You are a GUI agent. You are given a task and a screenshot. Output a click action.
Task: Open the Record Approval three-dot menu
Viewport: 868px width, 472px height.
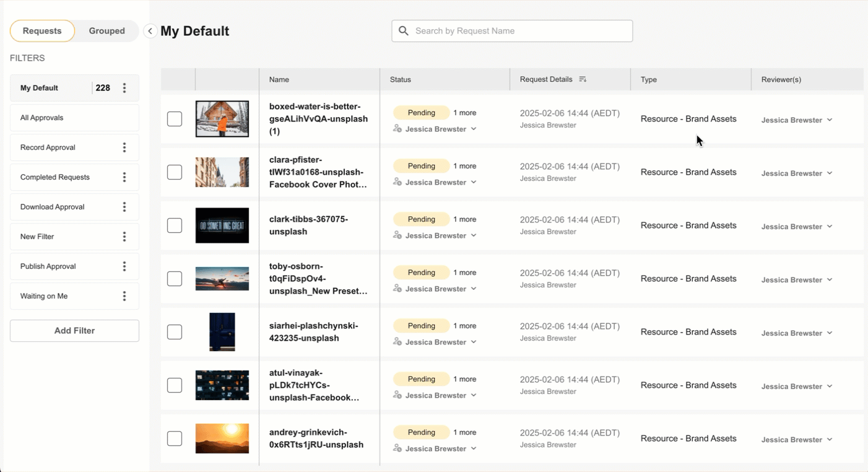point(124,147)
